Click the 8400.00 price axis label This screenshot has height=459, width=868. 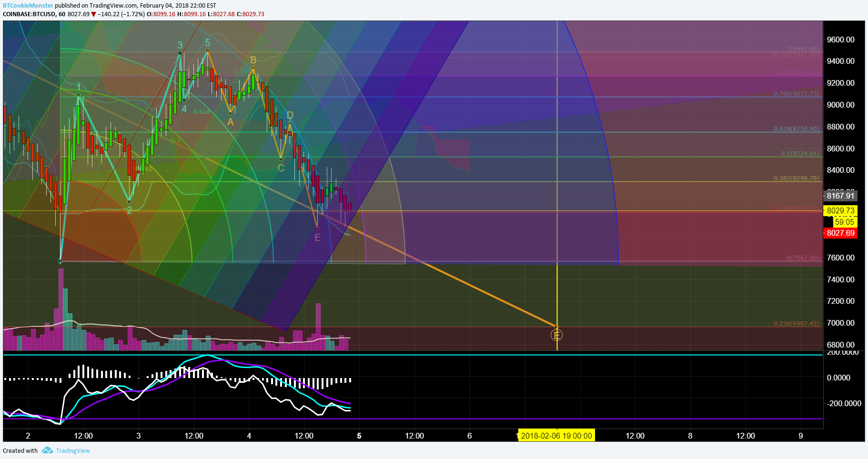pyautogui.click(x=841, y=170)
